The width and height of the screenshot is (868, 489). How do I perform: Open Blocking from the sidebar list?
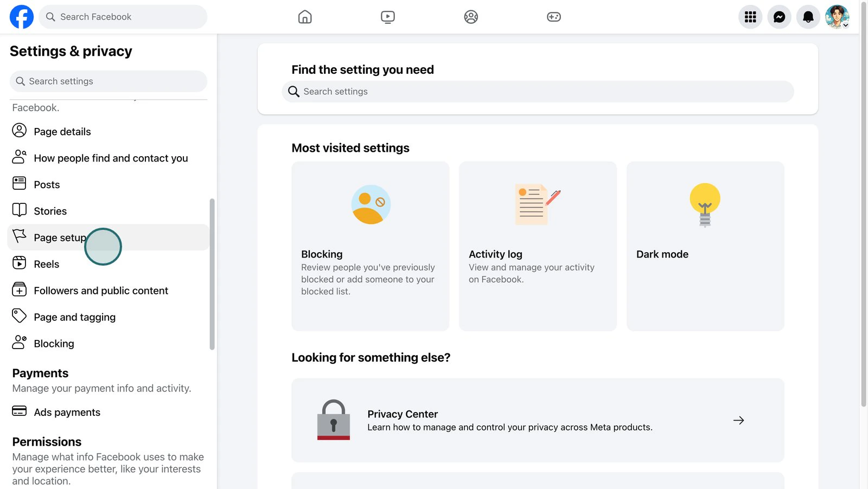[x=108, y=344]
